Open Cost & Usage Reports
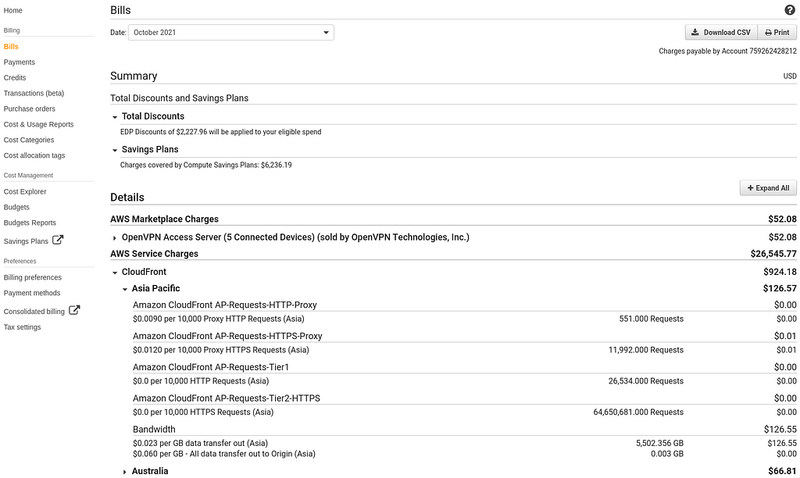 pos(38,124)
